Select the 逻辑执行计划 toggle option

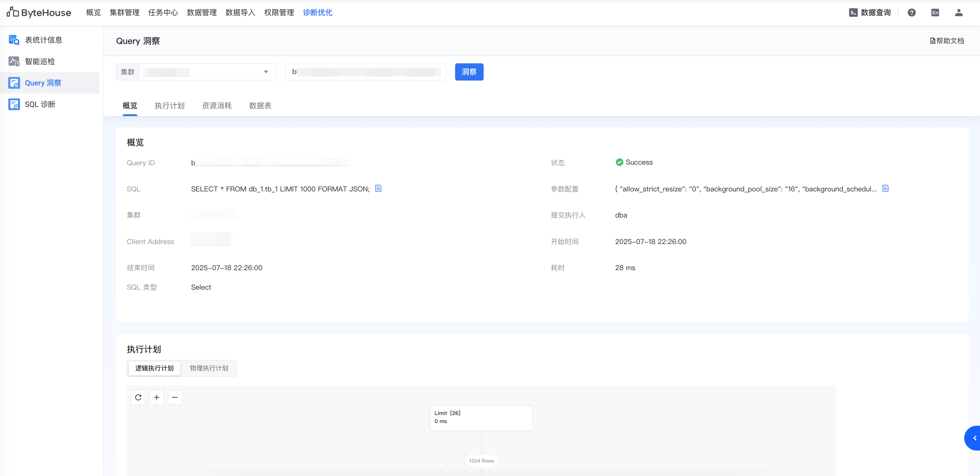point(154,368)
